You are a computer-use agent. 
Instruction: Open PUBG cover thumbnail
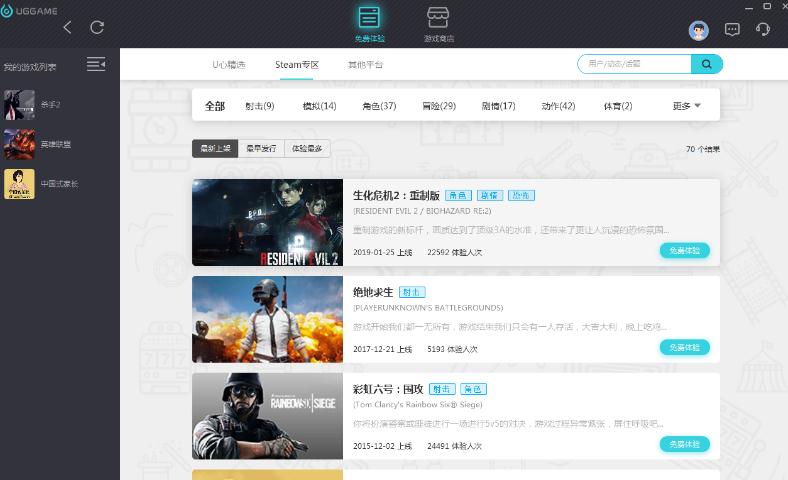(267, 319)
